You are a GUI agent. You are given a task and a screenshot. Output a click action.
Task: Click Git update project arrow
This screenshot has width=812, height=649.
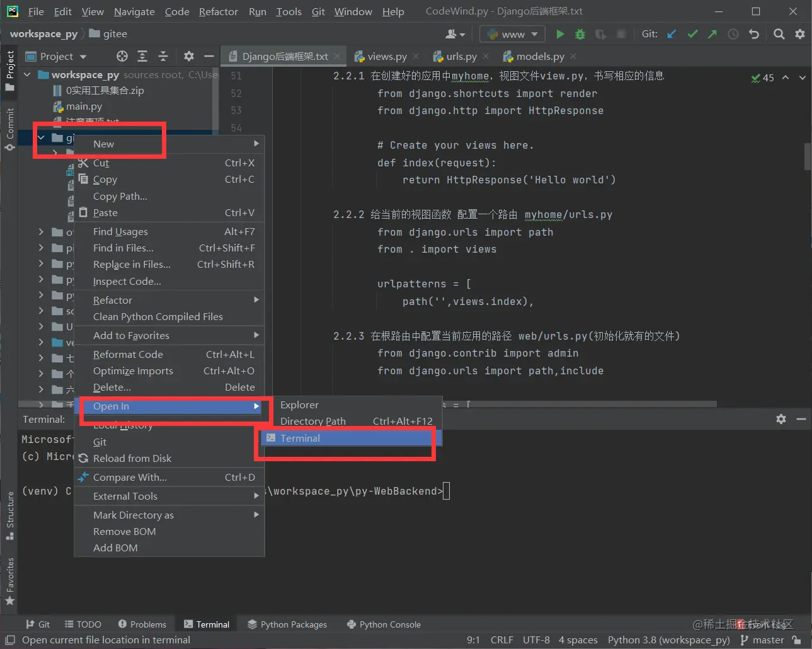[672, 34]
